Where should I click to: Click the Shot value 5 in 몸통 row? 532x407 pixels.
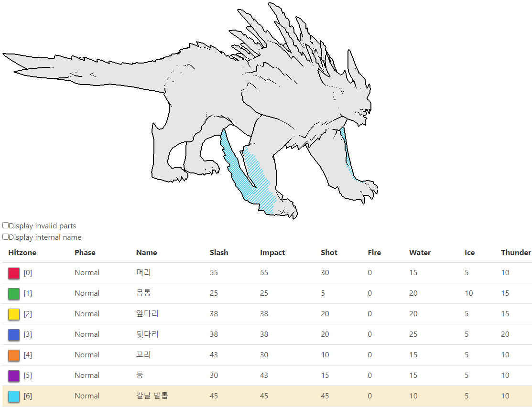(323, 293)
